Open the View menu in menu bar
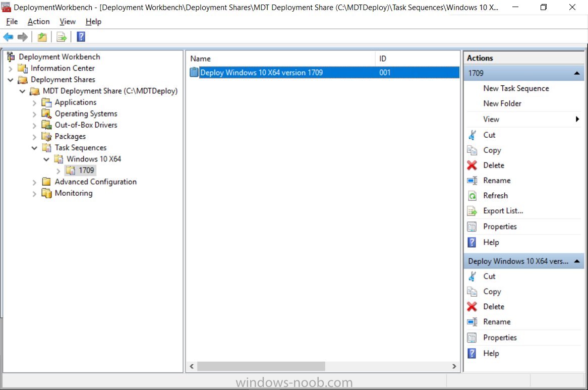588x390 pixels. pyautogui.click(x=68, y=22)
